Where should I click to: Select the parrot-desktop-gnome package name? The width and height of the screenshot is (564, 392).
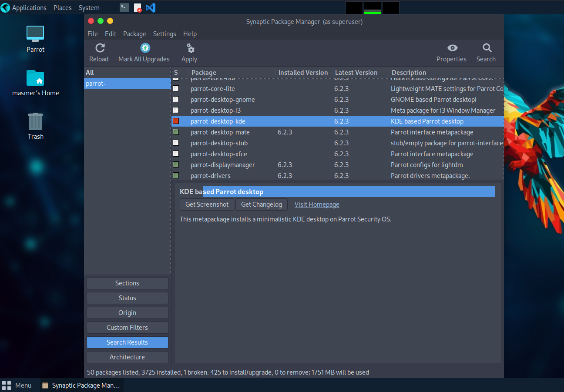(222, 99)
